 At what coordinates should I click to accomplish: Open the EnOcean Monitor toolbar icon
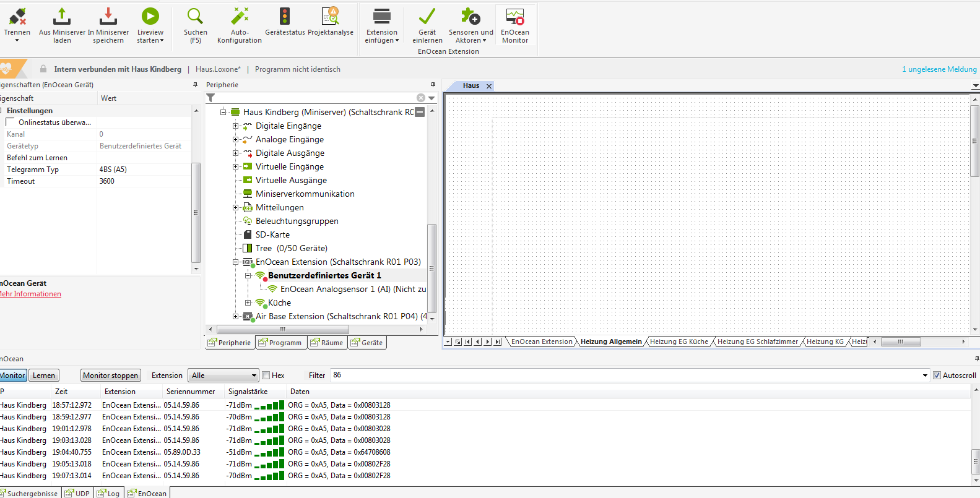pos(515,17)
